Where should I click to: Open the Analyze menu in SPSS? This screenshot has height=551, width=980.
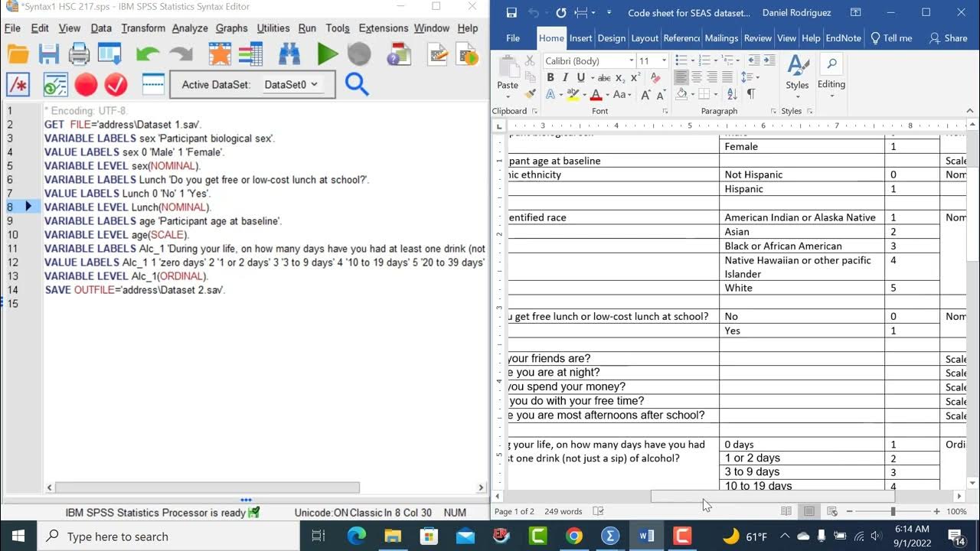point(190,28)
